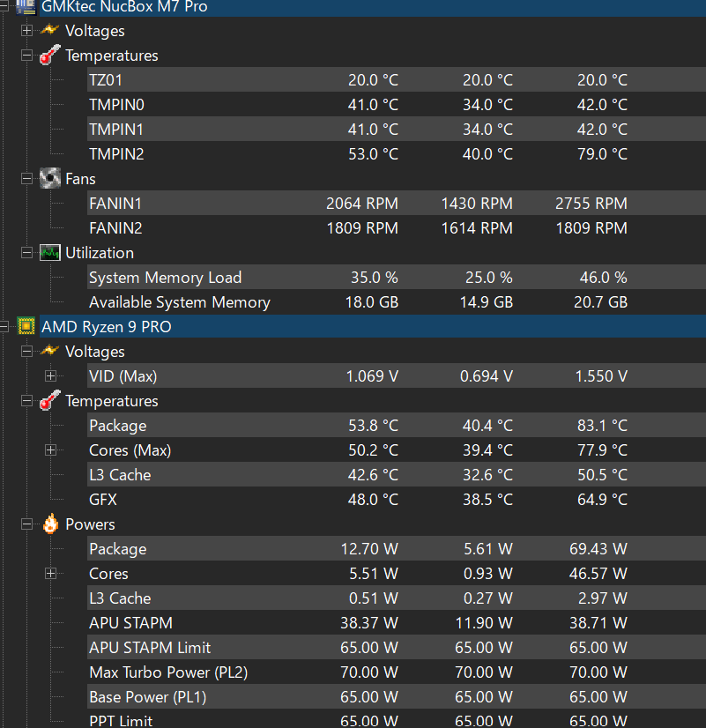Click the fan icon beside Fans

(x=49, y=179)
